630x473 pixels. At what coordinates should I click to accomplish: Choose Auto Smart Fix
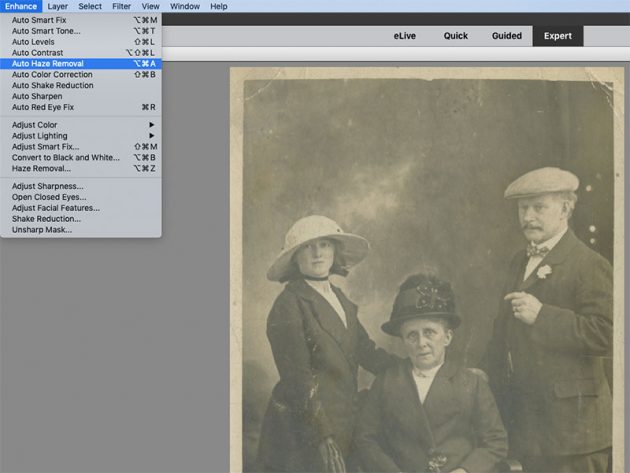81,20
